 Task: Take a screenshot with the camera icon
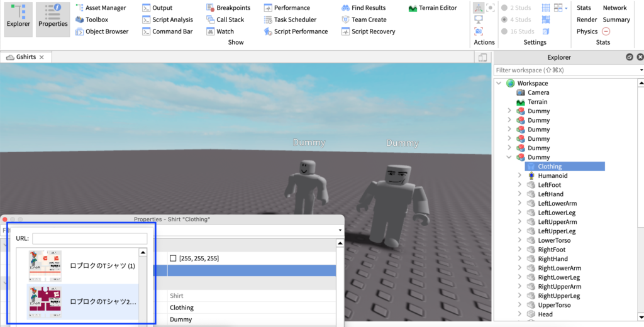[x=479, y=31]
